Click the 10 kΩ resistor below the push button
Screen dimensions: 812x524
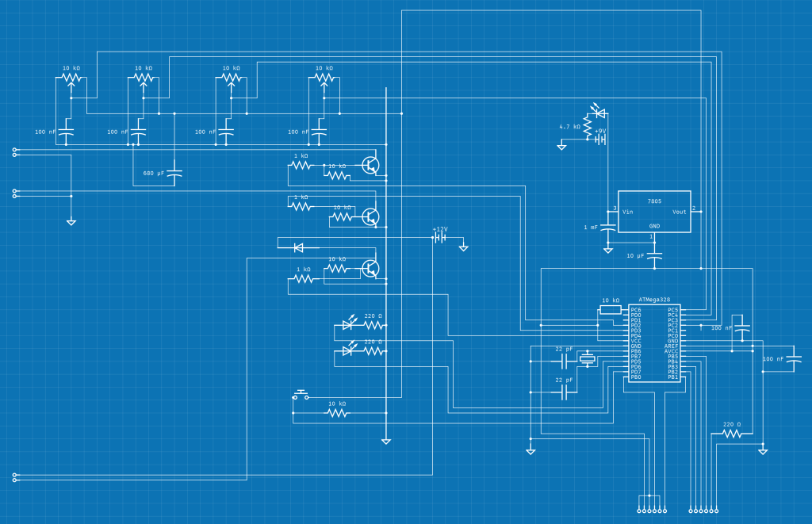[337, 413]
